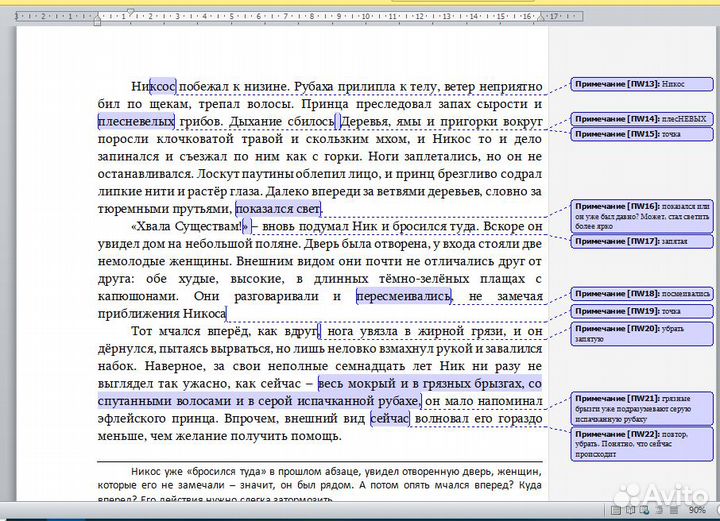Open comment ПW13 about Никос
Screen dimensions: 720x521
click(x=642, y=84)
